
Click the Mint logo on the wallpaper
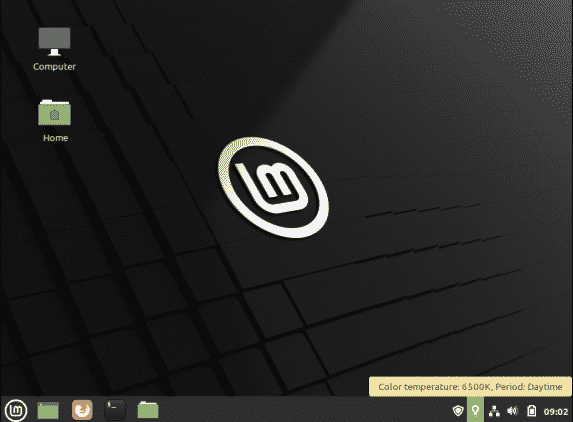273,187
